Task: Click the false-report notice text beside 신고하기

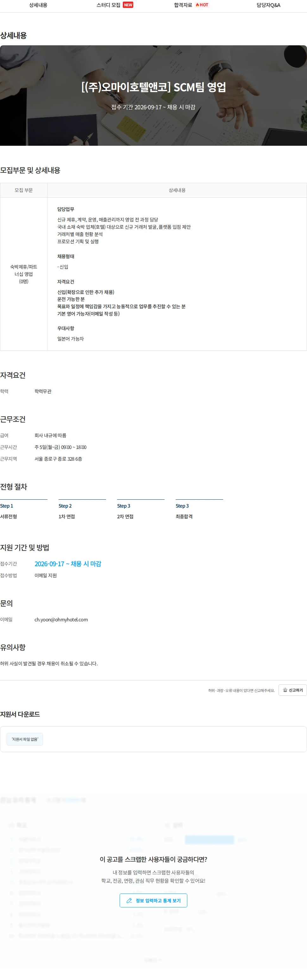Action: point(241,690)
